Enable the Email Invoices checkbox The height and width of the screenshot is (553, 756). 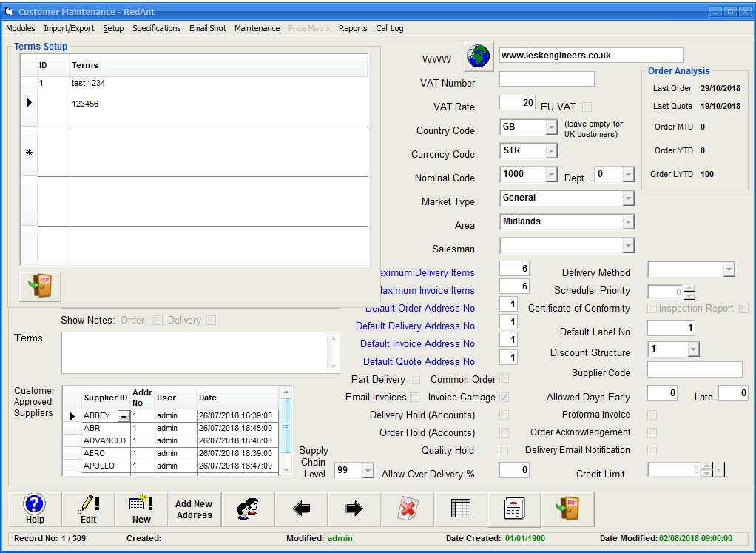415,398
